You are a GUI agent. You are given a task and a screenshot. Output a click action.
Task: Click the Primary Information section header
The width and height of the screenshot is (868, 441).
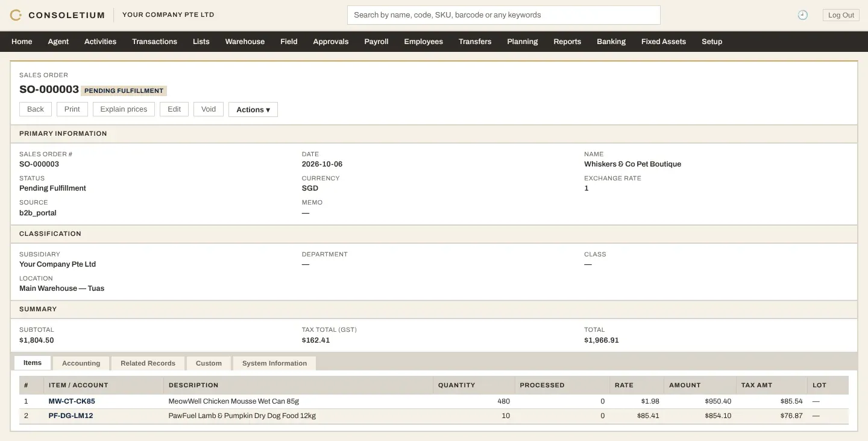coord(434,134)
